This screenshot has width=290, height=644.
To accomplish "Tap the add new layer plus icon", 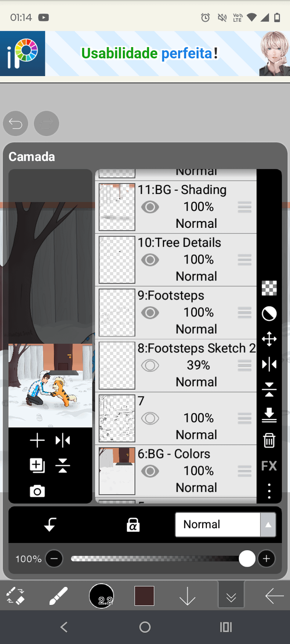I will (x=37, y=440).
